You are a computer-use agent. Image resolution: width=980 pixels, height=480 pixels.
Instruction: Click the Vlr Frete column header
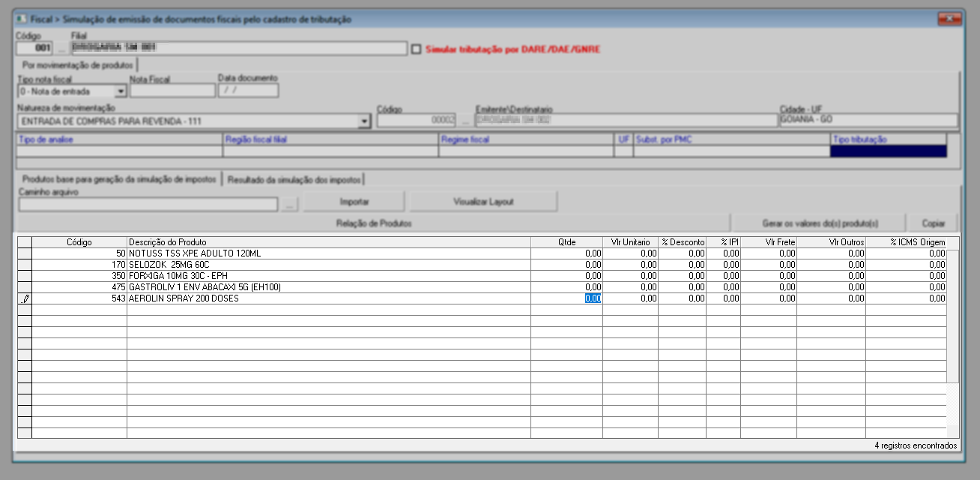[768, 242]
